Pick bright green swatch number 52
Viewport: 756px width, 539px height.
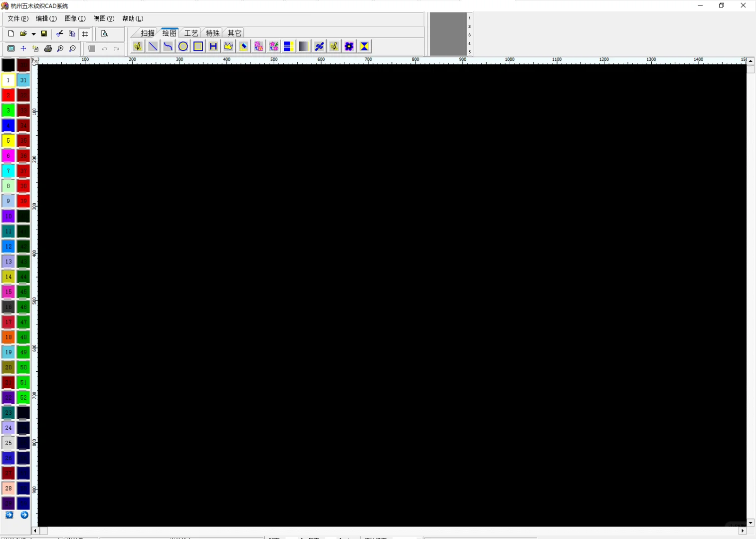pyautogui.click(x=23, y=397)
